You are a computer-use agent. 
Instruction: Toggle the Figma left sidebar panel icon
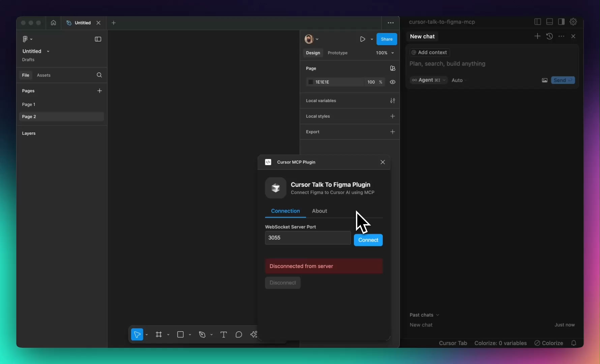point(98,39)
